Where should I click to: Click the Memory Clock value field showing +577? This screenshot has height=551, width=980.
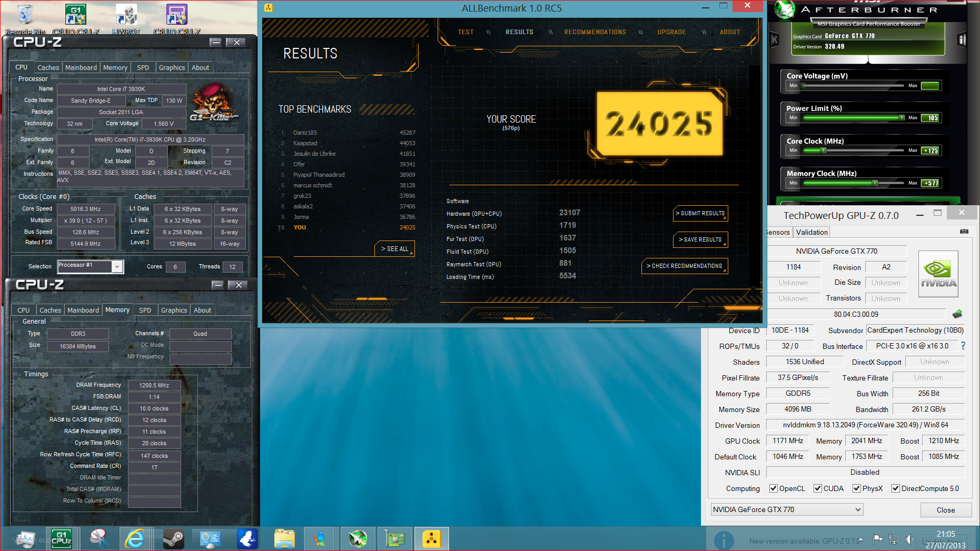click(930, 183)
